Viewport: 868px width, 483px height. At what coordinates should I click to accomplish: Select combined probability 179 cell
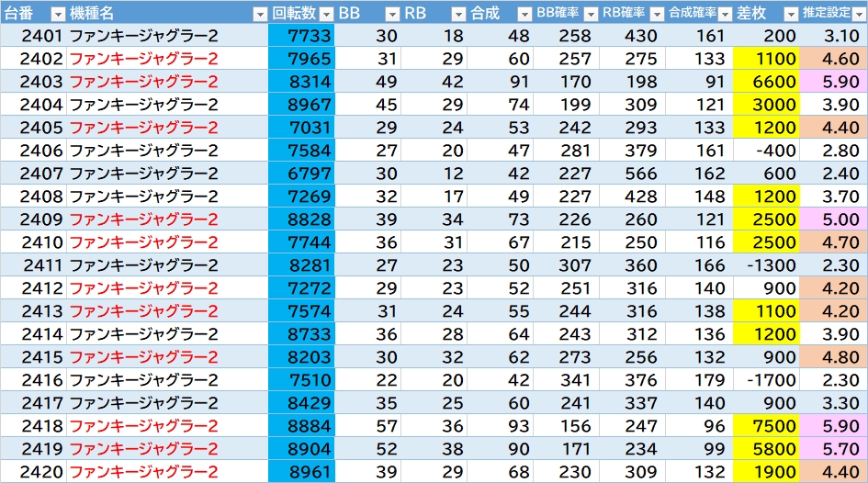click(x=699, y=379)
